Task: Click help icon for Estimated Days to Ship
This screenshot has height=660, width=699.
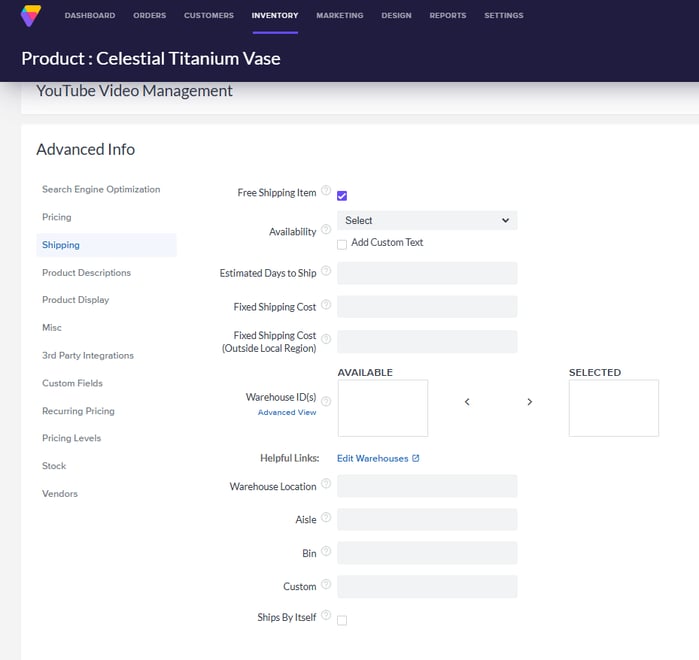Action: click(x=326, y=271)
